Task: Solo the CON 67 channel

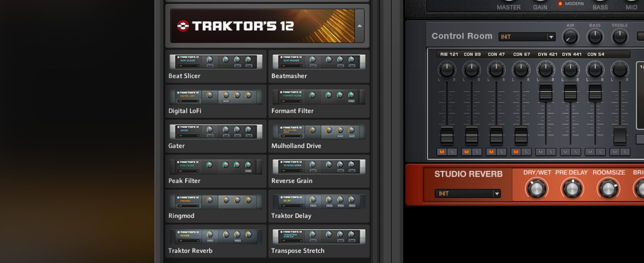Action: point(526,152)
